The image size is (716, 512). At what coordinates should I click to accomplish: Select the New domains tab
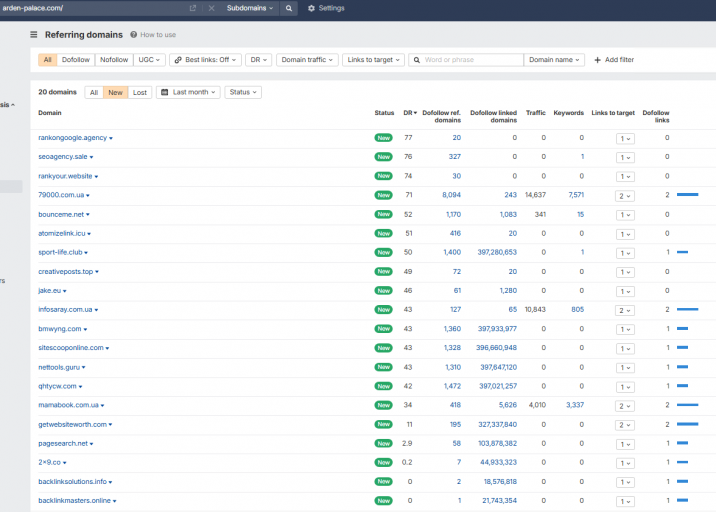[116, 92]
